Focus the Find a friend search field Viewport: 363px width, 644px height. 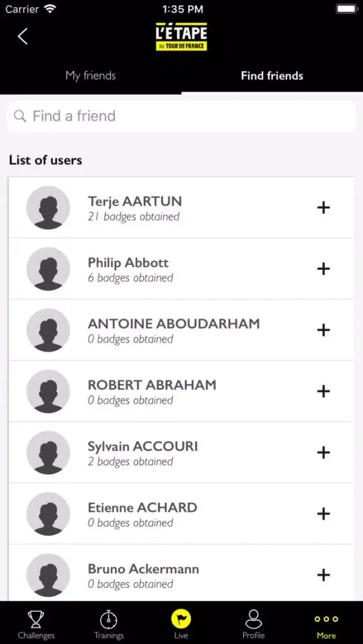click(181, 116)
